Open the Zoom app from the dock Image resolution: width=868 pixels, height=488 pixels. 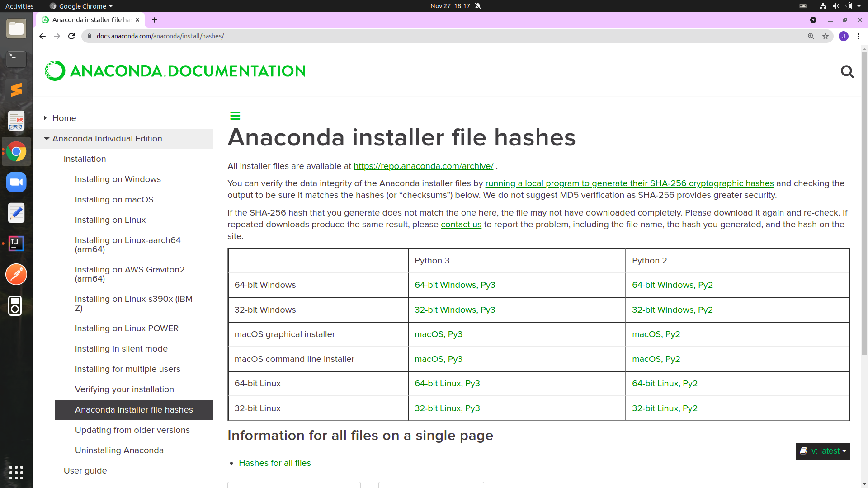(x=16, y=182)
